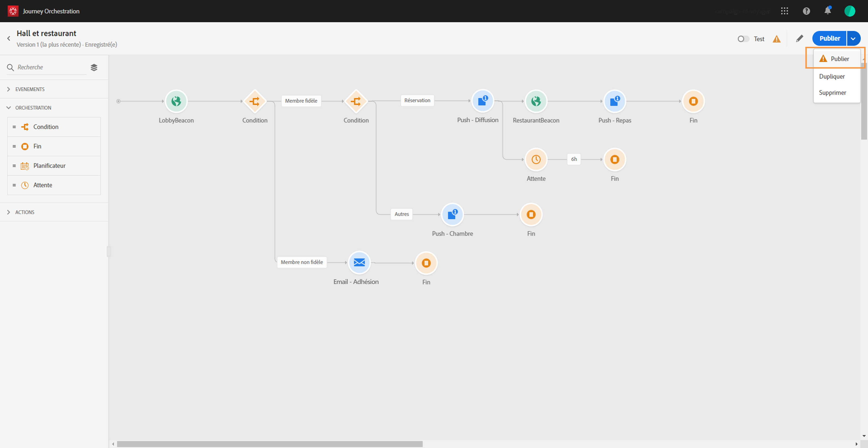
Task: Click the blue Publier button
Action: tap(829, 38)
